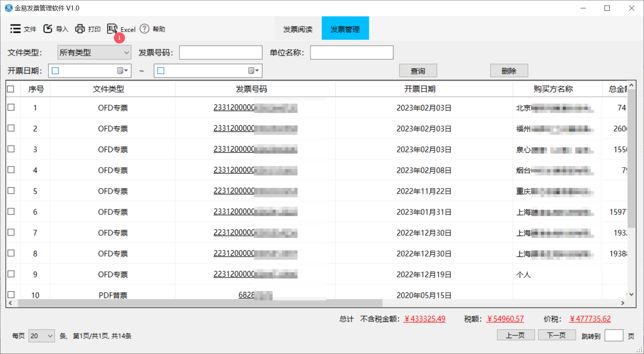The image size is (644, 354).
Task: Switch to 发票阅读 tab
Action: coord(298,28)
